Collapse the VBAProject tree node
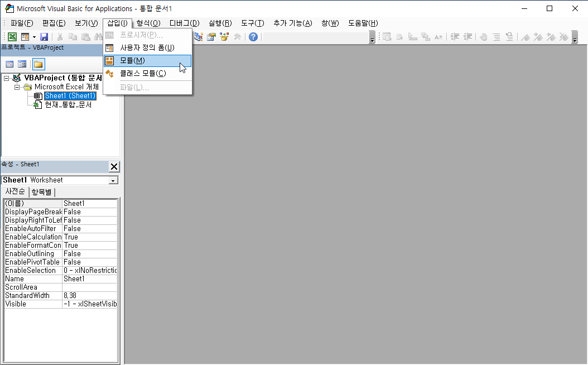The width and height of the screenshot is (588, 365). pyautogui.click(x=6, y=78)
